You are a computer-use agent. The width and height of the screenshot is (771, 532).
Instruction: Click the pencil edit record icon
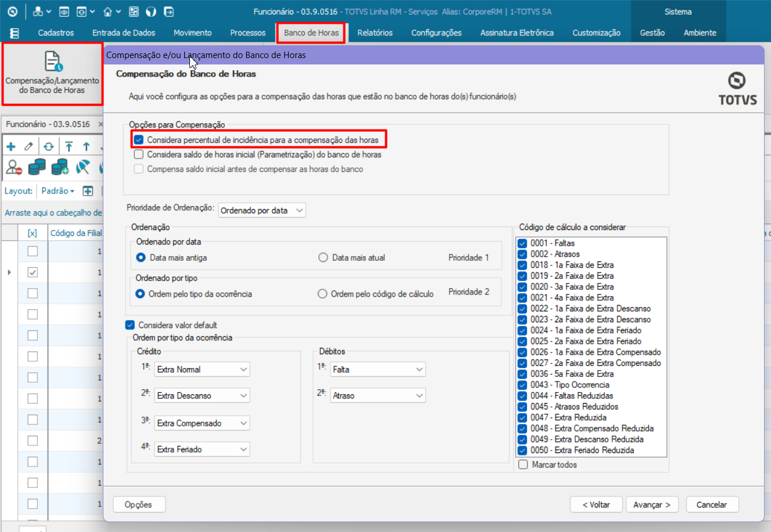pyautogui.click(x=28, y=146)
